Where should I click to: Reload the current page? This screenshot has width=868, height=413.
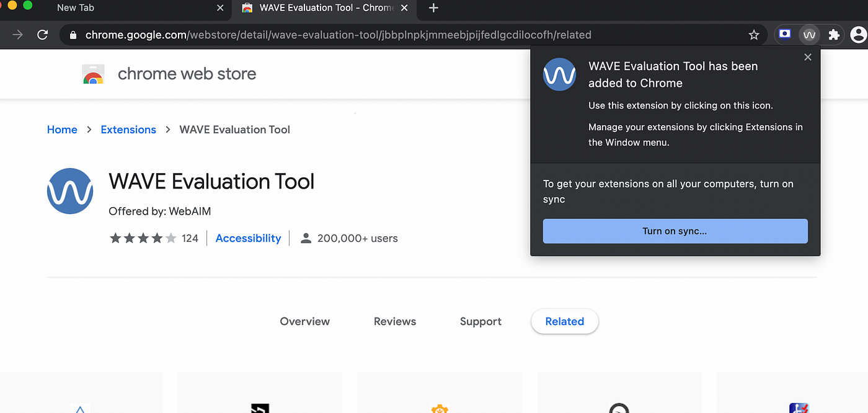[42, 35]
